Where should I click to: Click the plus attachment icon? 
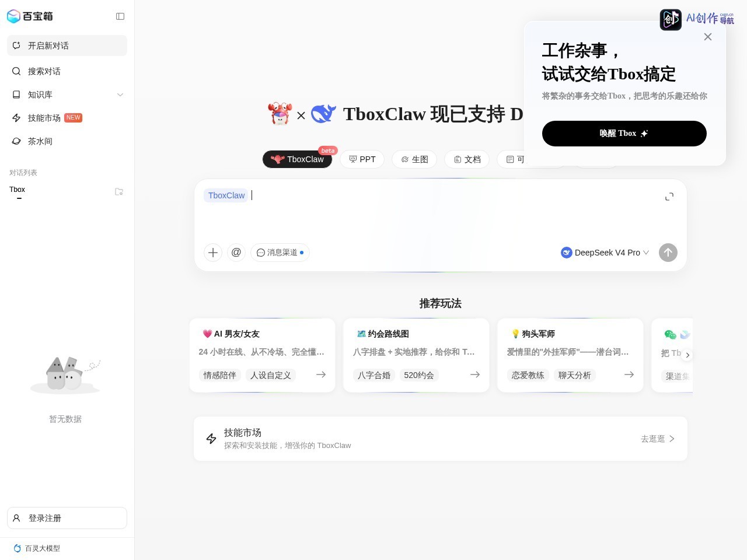point(213,253)
